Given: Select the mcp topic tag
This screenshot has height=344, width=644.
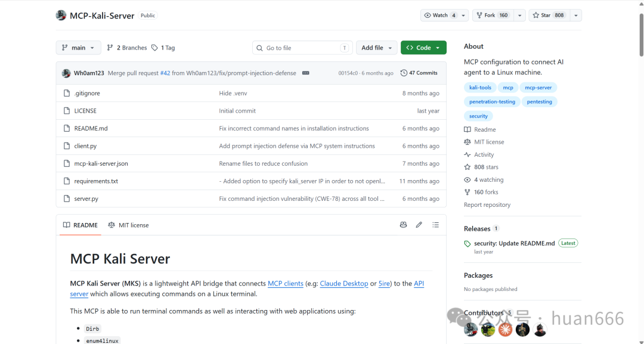Looking at the screenshot, I should click(x=508, y=88).
